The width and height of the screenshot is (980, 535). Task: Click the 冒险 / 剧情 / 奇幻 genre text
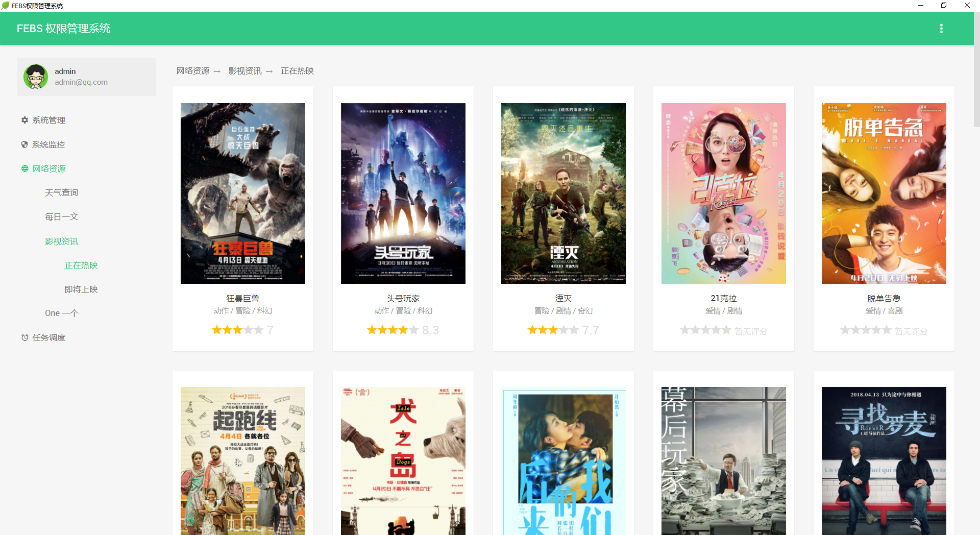click(563, 311)
